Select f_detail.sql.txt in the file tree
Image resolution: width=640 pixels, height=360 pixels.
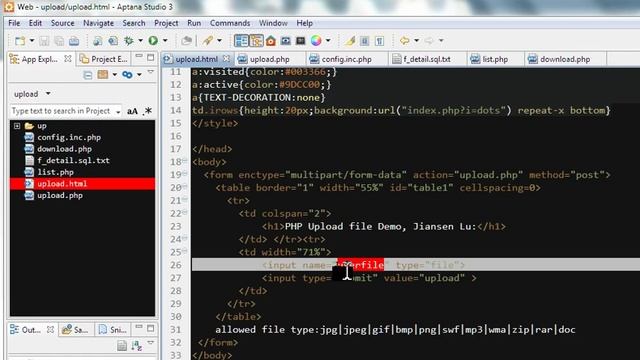[x=73, y=160]
